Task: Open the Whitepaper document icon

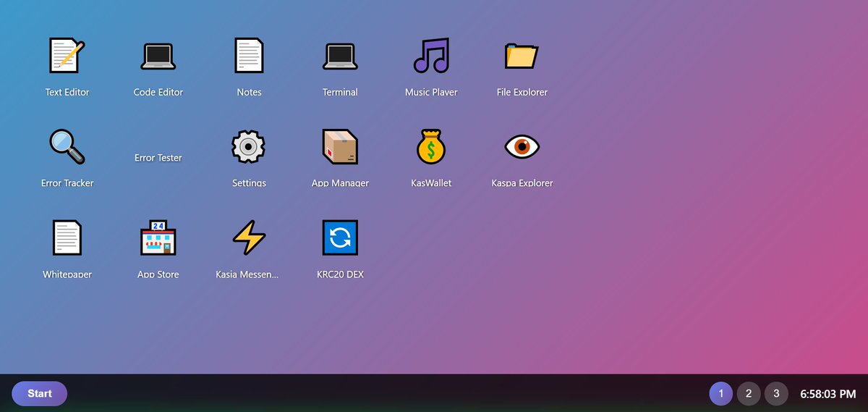Action: point(67,237)
